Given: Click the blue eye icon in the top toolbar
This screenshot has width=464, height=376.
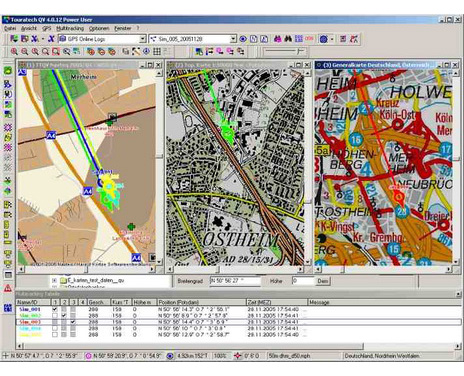Looking at the screenshot, I should [x=243, y=39].
